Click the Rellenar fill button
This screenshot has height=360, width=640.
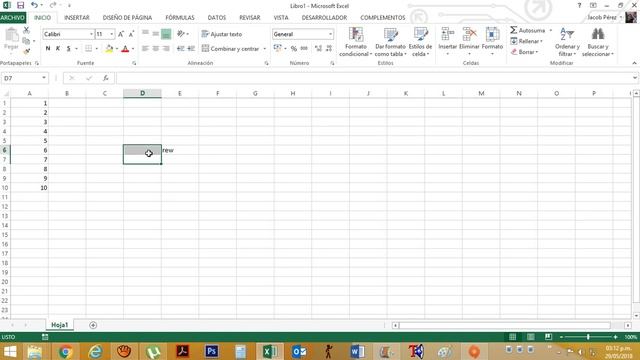coord(527,41)
